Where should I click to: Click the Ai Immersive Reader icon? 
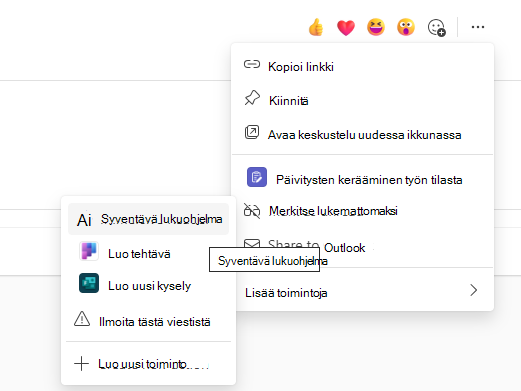84,220
